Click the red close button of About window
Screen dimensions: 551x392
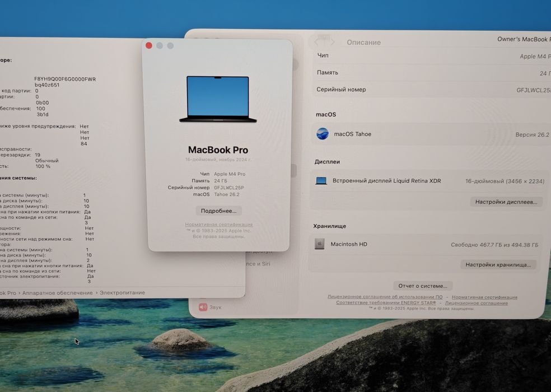pyautogui.click(x=148, y=45)
